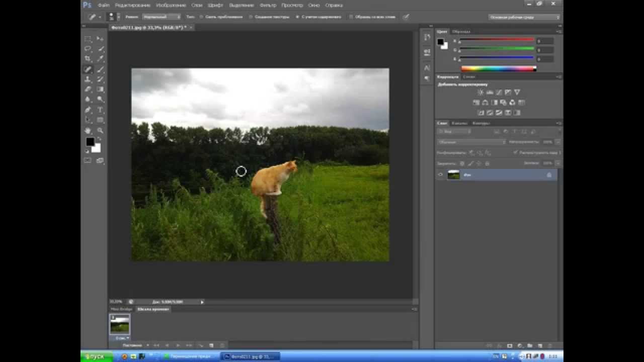Add a Photo Filter adjustment

(504, 102)
